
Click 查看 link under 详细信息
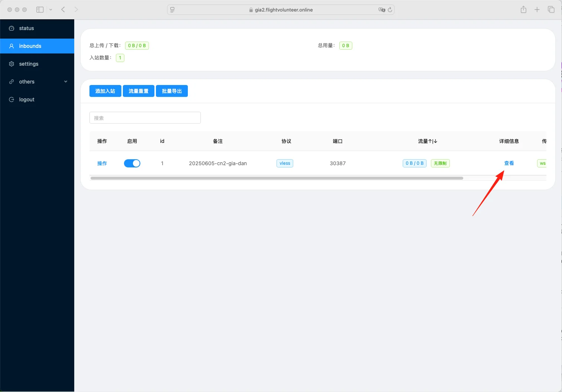(x=509, y=163)
